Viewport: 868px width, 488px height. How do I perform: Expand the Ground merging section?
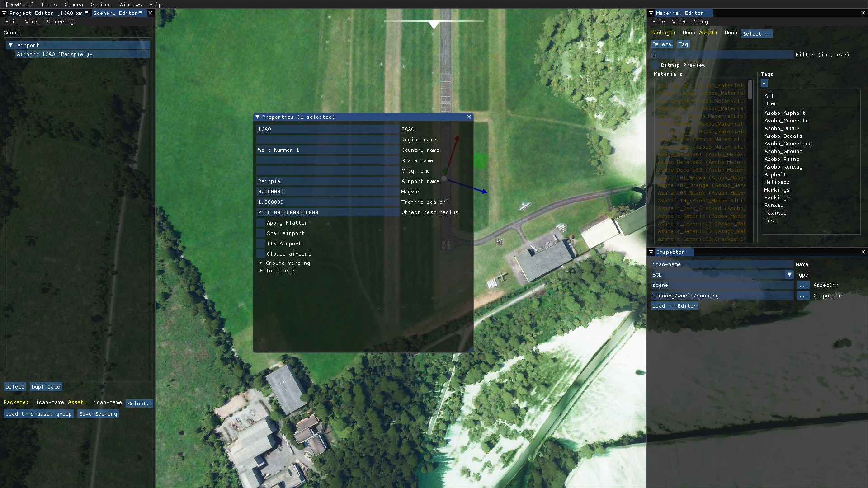[x=261, y=263]
